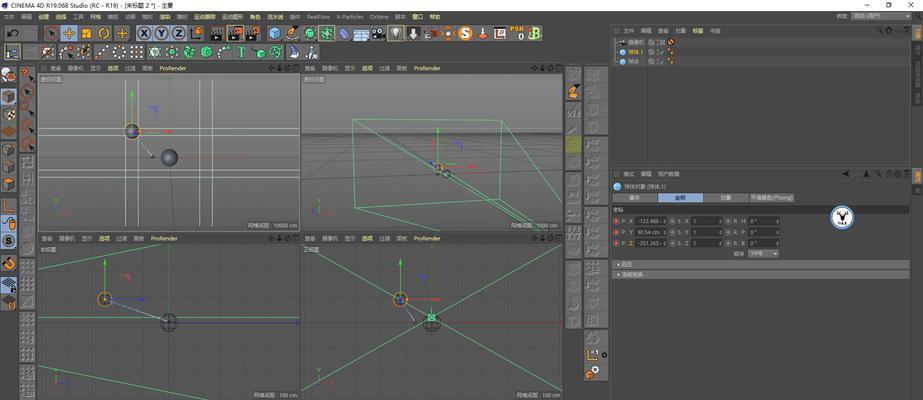Toggle keyframe dot for P.Z

(x=616, y=243)
